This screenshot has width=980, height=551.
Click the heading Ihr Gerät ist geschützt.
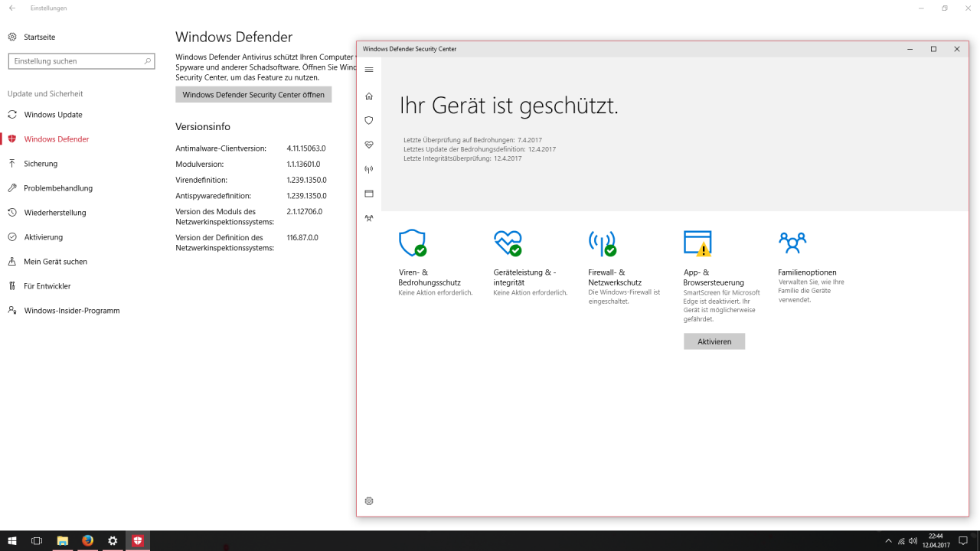pyautogui.click(x=509, y=106)
